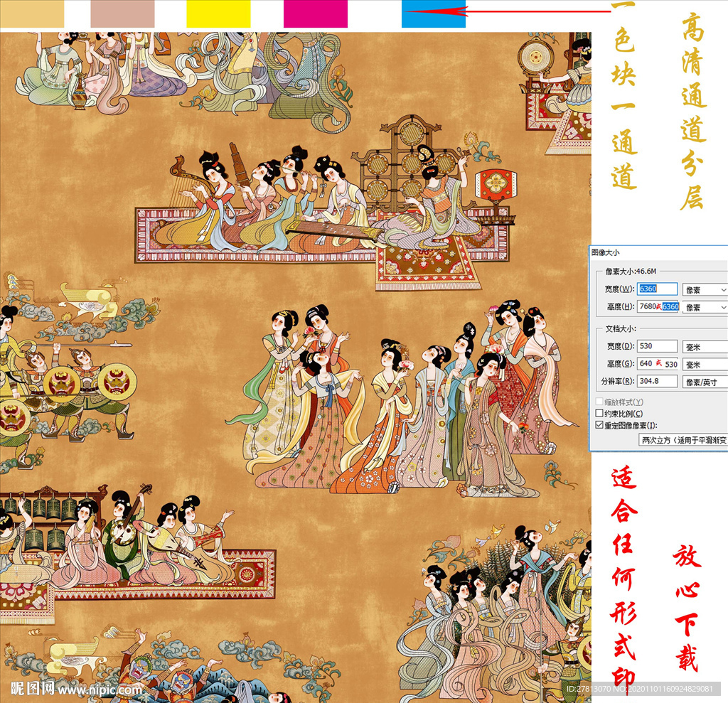Uncheck the Resample Image (重定图像像素) checkbox
The image size is (728, 703).
[599, 425]
